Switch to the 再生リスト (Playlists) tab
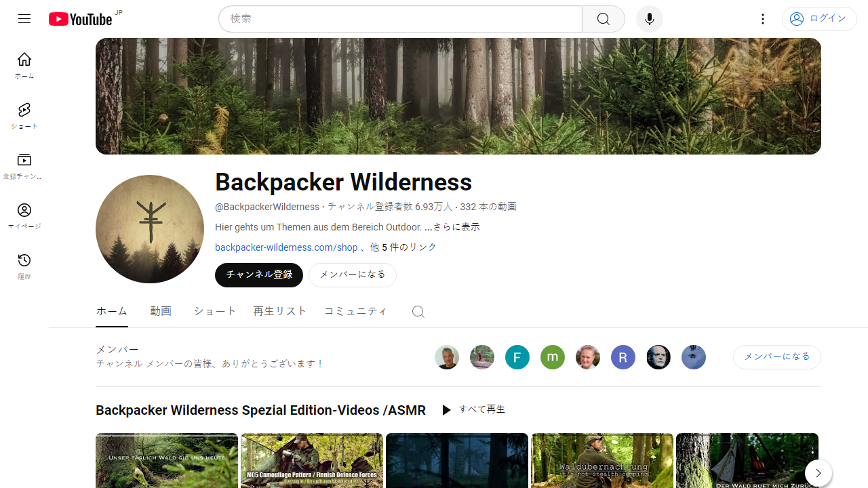 tap(280, 311)
